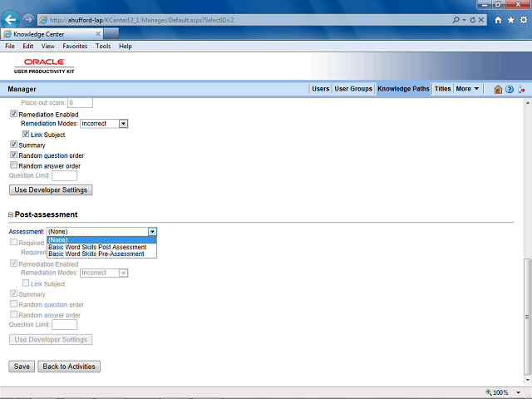This screenshot has width=532, height=399.
Task: Click the Place-out score field
Action: coord(80,102)
